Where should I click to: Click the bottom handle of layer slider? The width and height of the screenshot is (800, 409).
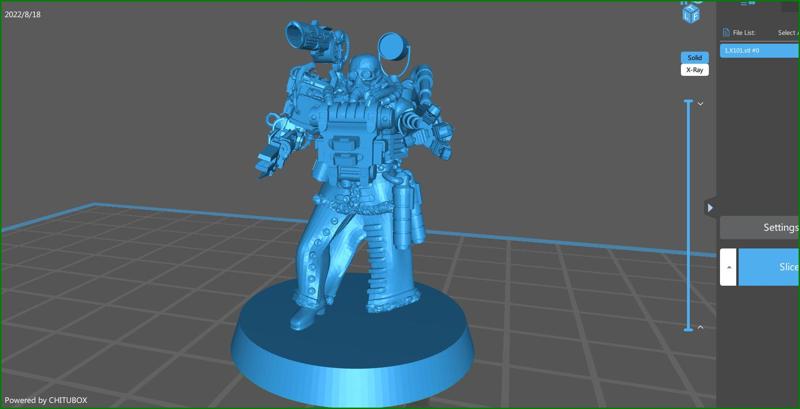(688, 329)
